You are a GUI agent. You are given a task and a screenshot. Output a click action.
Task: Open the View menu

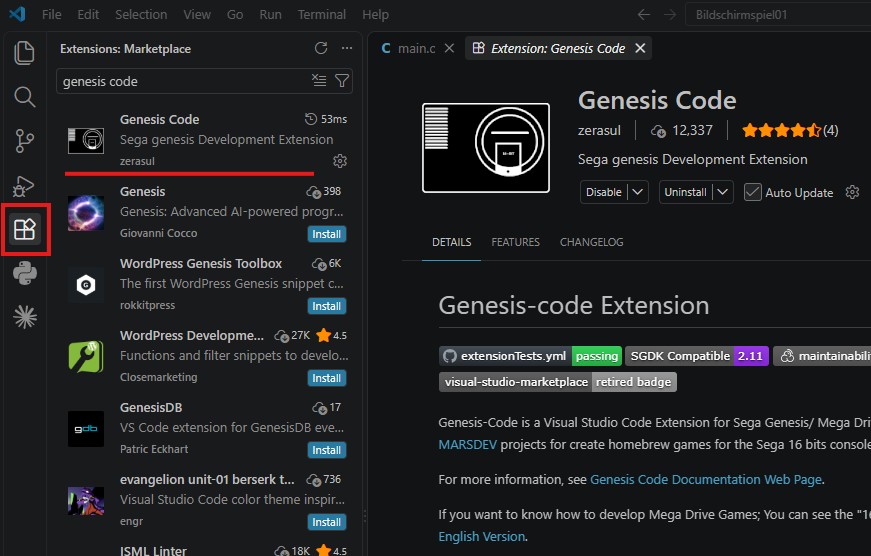click(x=197, y=14)
